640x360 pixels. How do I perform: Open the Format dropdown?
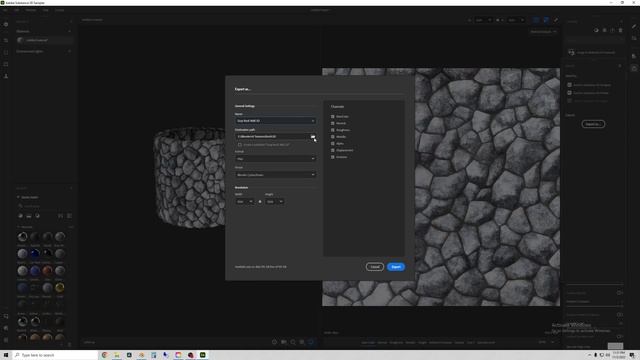click(276, 159)
